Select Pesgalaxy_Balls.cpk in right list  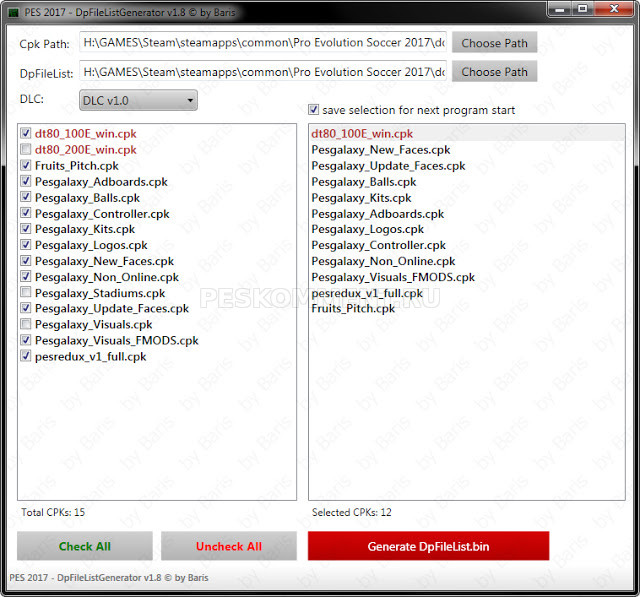tap(467, 182)
